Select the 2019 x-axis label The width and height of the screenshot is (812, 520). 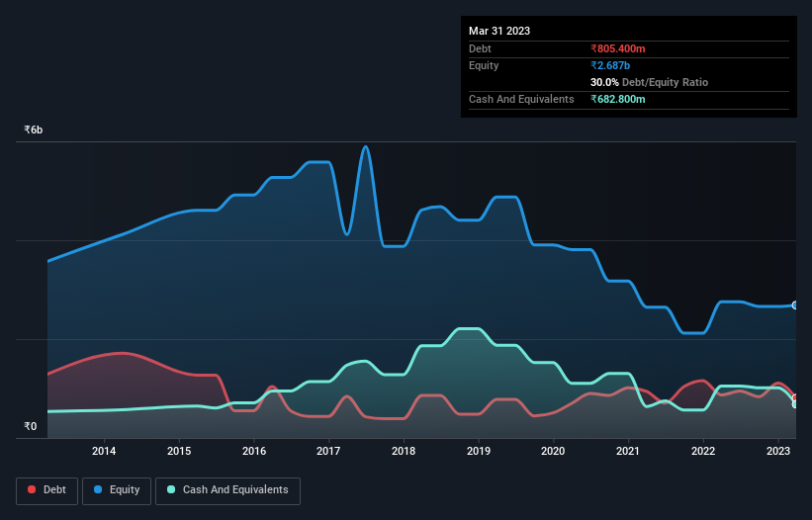[x=479, y=452]
